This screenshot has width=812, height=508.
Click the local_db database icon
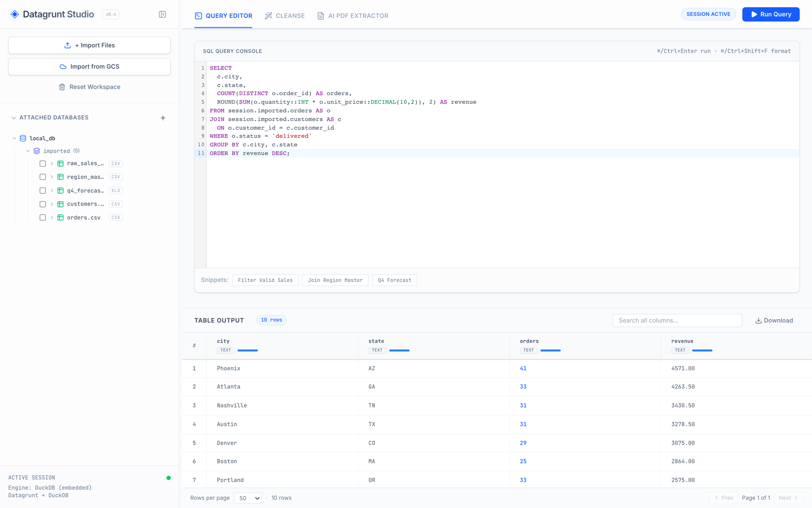[23, 138]
